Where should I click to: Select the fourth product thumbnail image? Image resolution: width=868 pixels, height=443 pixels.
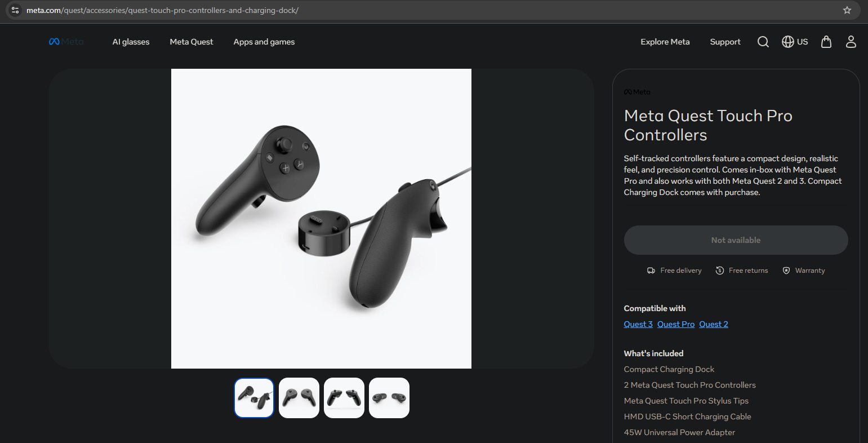(389, 398)
